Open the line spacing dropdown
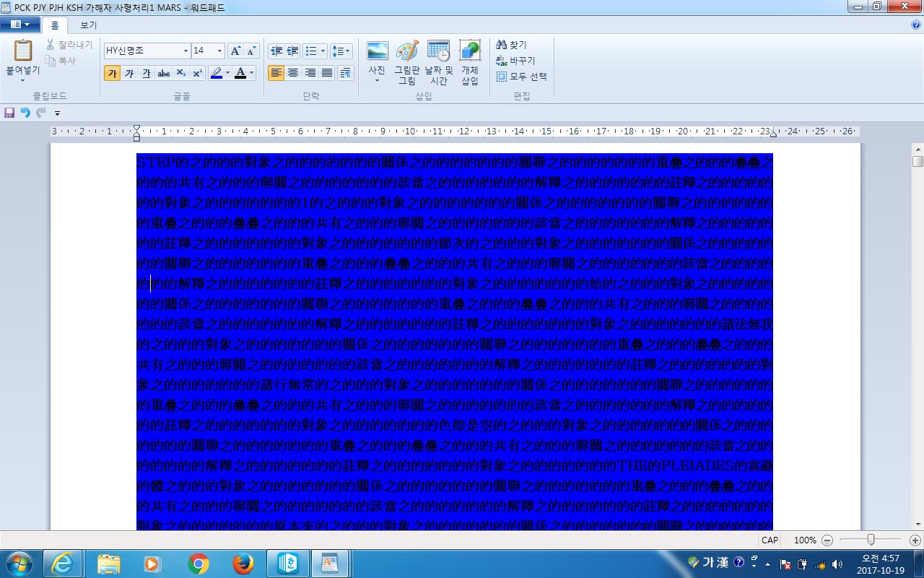This screenshot has height=578, width=924. click(x=341, y=51)
